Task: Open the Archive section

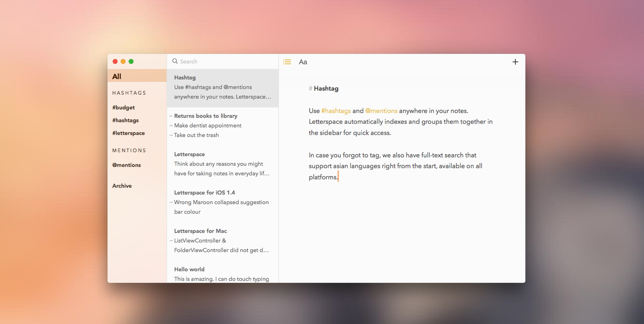Action: [122, 186]
